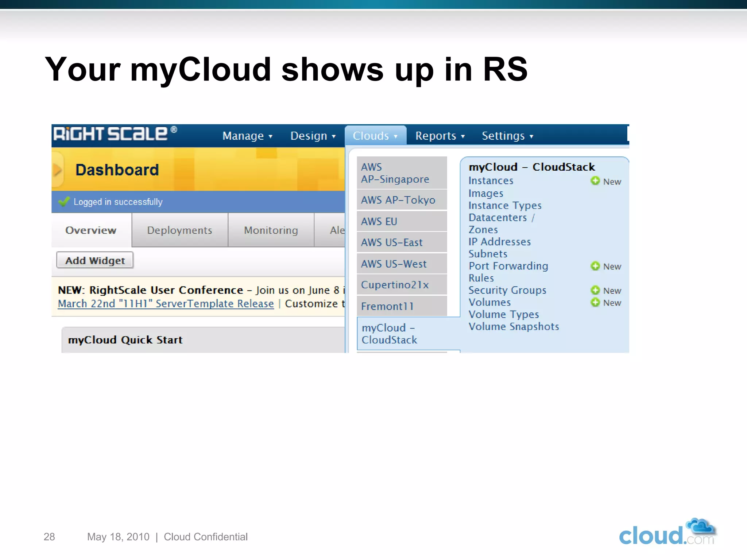
Task: Select AWS EU cloud
Action: point(402,221)
